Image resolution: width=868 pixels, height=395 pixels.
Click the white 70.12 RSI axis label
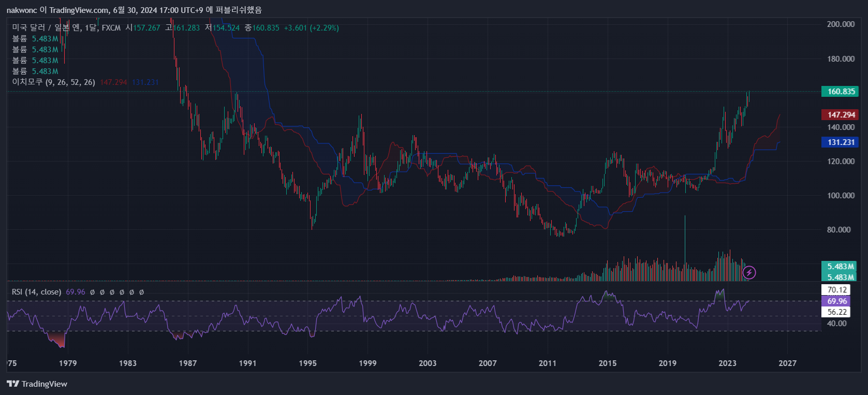836,290
